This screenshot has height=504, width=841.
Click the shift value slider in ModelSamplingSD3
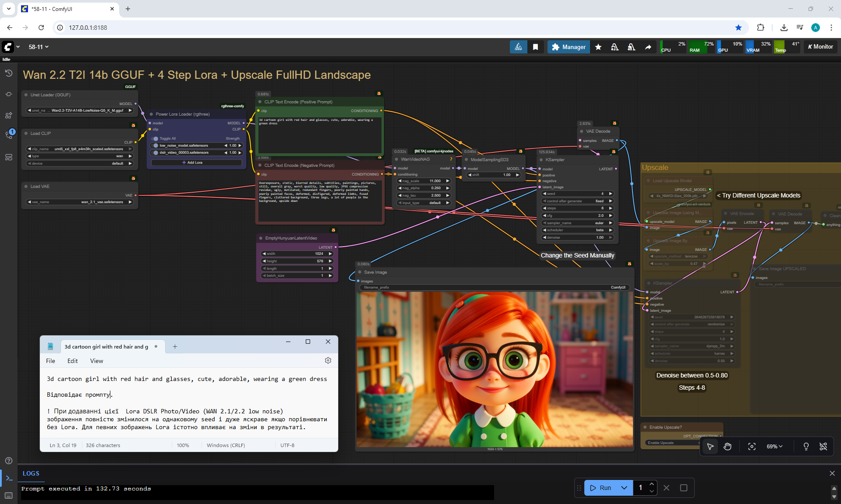tap(494, 175)
